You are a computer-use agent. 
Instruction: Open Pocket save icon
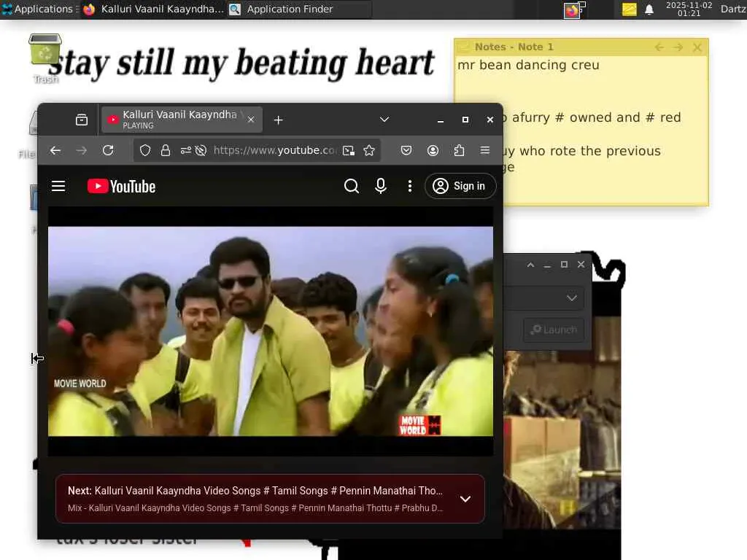pos(406,150)
